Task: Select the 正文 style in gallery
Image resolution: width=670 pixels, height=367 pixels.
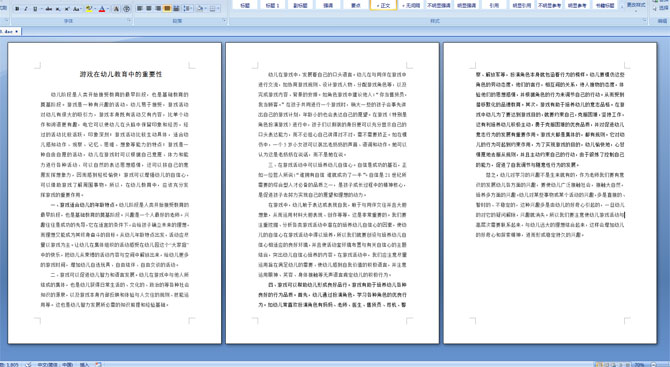Action: pyautogui.click(x=383, y=5)
